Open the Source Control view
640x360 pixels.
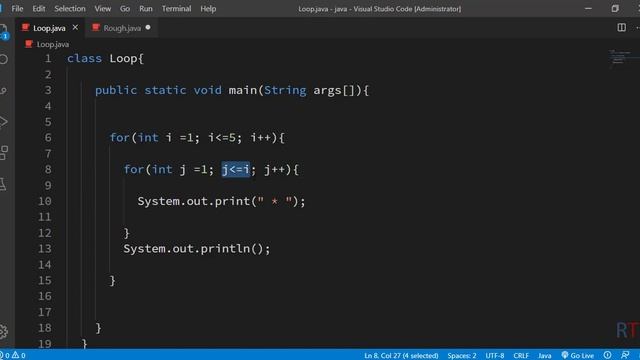point(4,91)
